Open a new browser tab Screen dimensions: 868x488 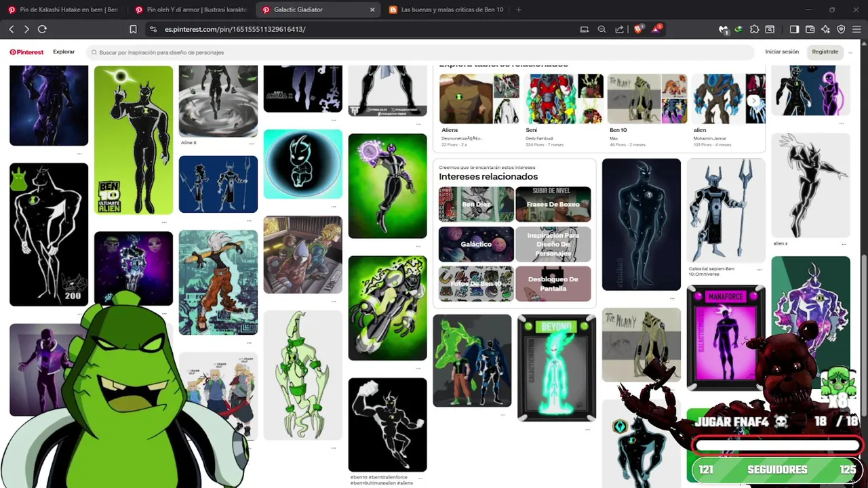519,9
